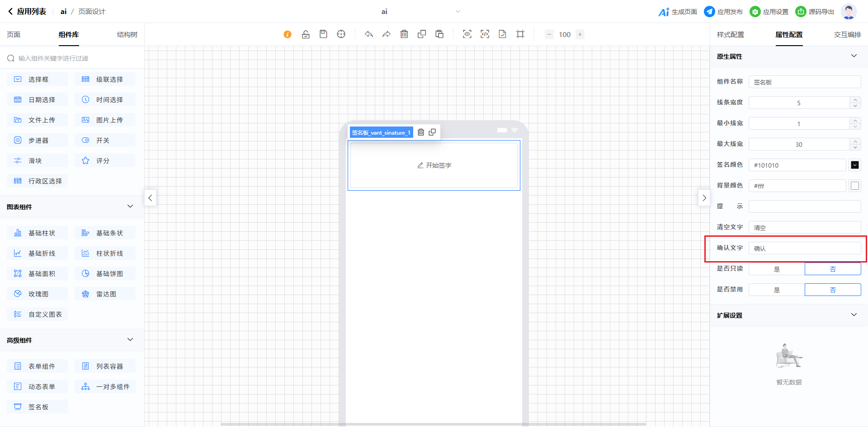Select 否 for 是否只读
This screenshot has width=868, height=427.
point(833,269)
